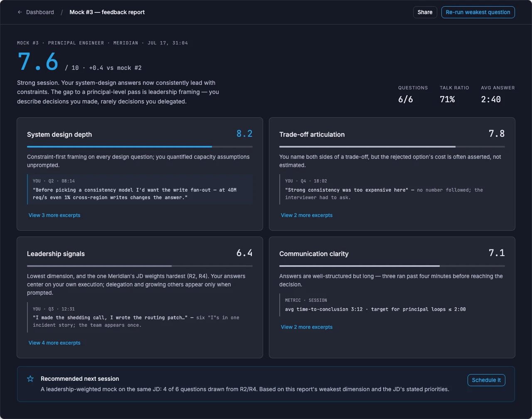Click the System design depth heading
This screenshot has height=419, width=532.
tap(59, 135)
